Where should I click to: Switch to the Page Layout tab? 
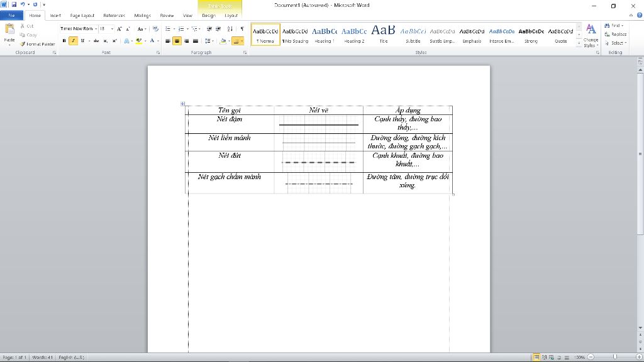pos(82,16)
